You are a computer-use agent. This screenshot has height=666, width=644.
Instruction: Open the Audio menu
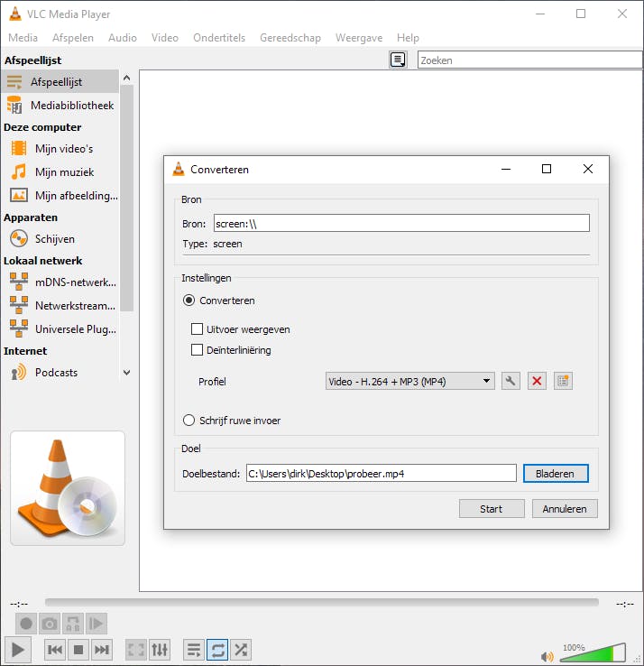[x=123, y=38]
